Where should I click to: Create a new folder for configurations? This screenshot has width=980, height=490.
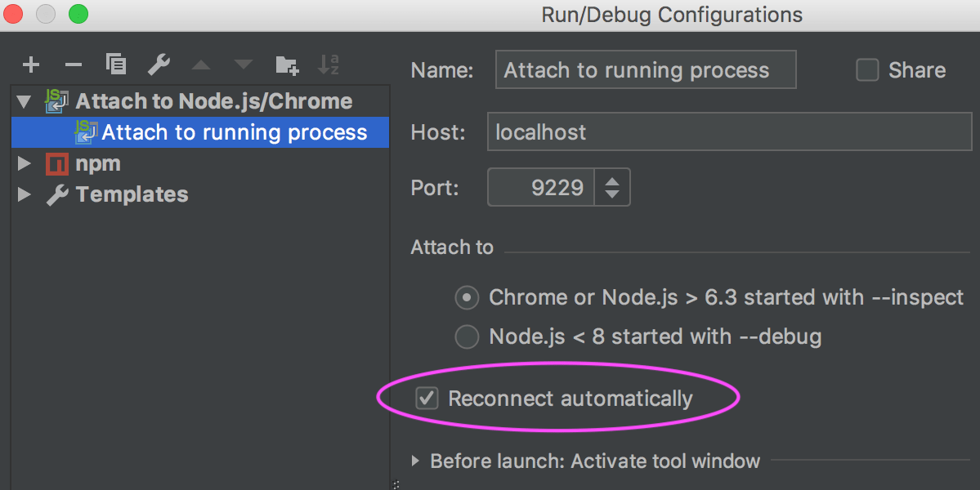[286, 64]
